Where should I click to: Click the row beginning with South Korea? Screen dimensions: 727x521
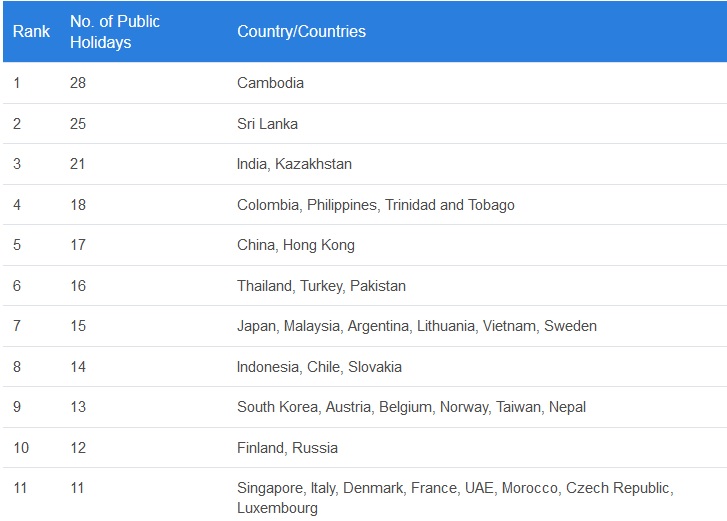point(411,407)
